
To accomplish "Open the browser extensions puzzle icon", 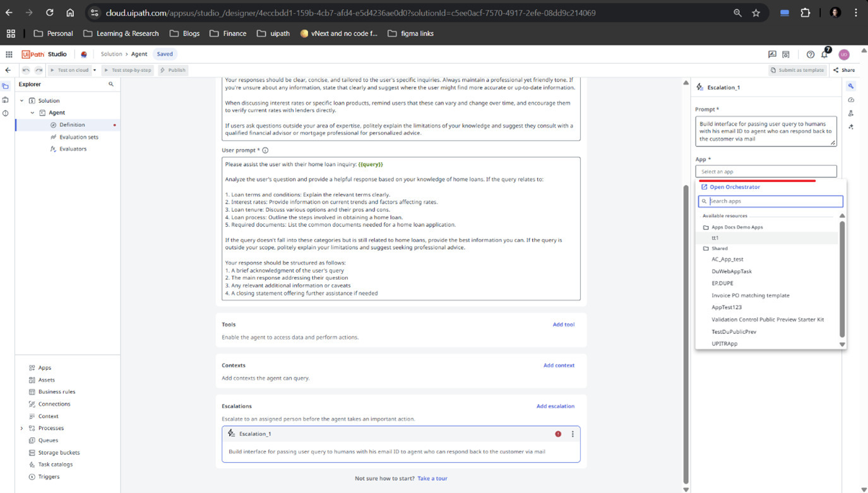I will pos(806,13).
